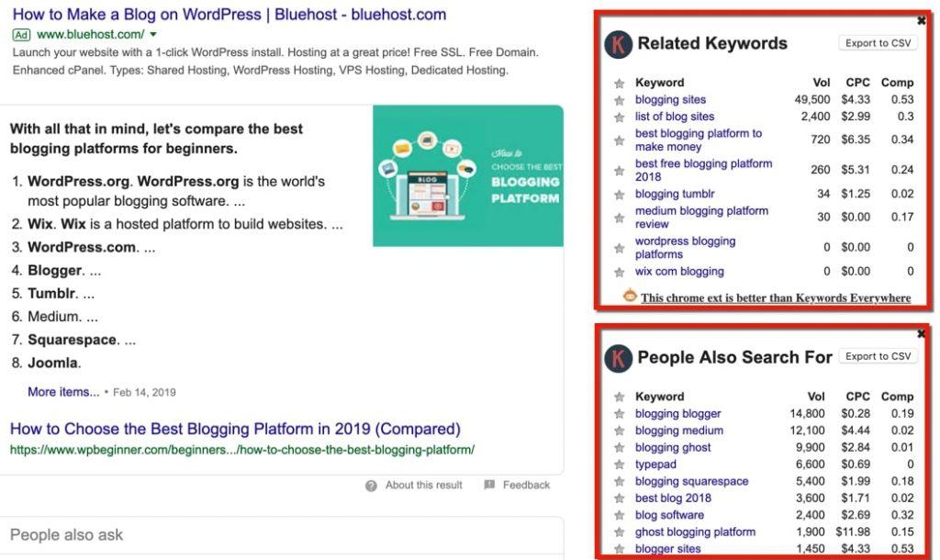Open 'How to Choose the Best Blogging Platform' result
The image size is (940, 560).
pos(235,430)
